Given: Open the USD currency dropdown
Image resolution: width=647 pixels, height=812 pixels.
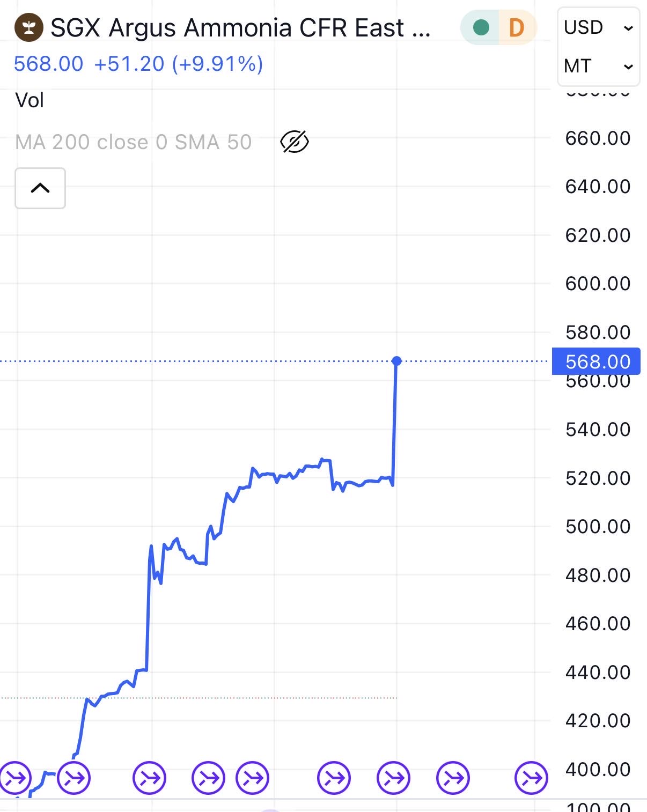Looking at the screenshot, I should (598, 27).
